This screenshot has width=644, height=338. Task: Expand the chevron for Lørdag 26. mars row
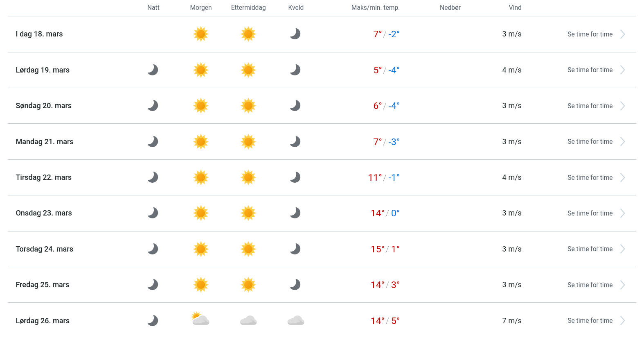tap(622, 321)
